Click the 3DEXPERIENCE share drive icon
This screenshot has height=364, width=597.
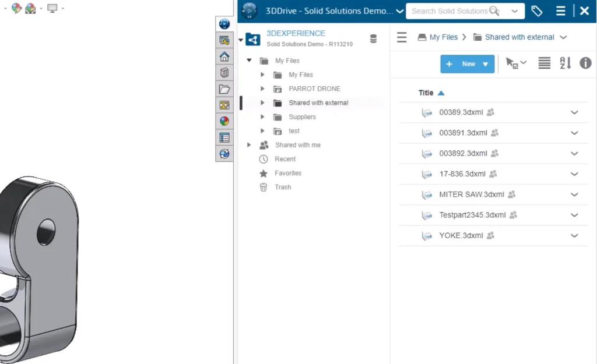pyautogui.click(x=253, y=39)
